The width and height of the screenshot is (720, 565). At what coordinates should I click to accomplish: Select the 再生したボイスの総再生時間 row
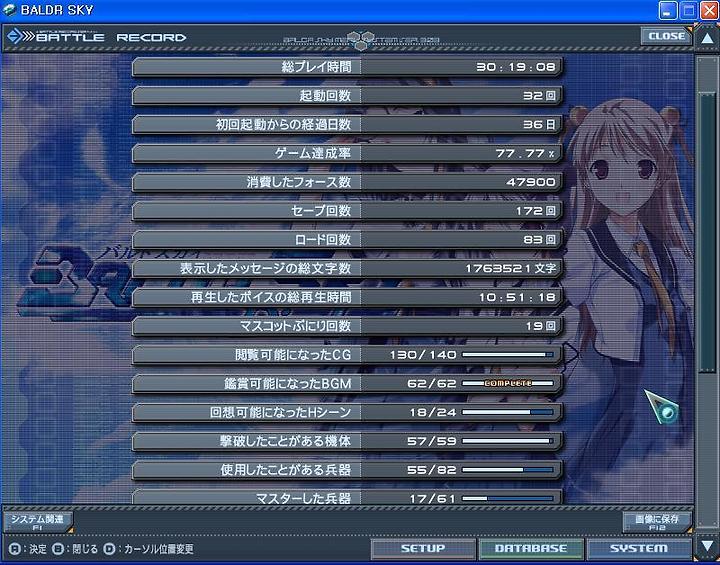click(x=347, y=297)
